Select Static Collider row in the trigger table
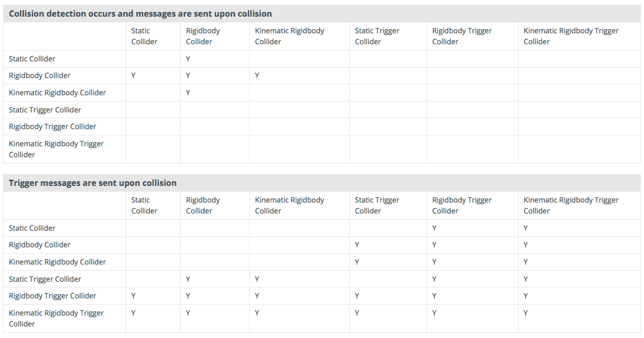The height and width of the screenshot is (338, 644). tap(322, 228)
